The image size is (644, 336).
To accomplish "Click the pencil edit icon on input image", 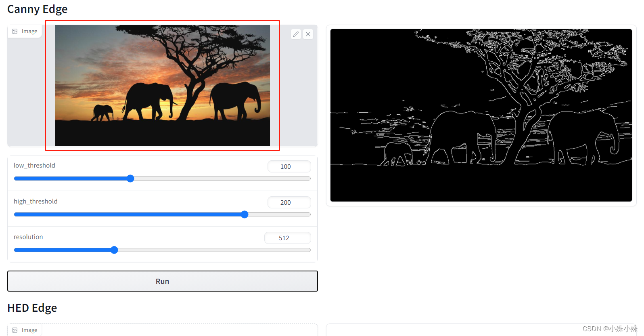I will click(x=296, y=34).
